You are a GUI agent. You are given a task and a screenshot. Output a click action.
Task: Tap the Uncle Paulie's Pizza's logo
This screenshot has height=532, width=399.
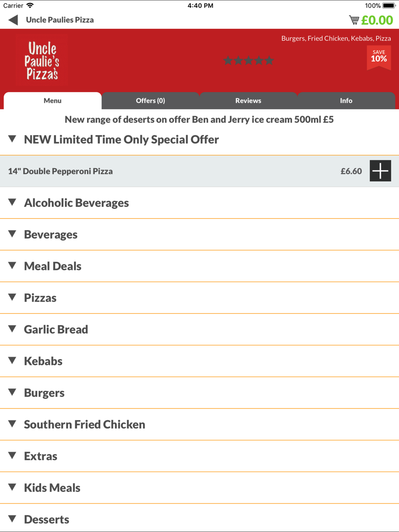tap(42, 61)
